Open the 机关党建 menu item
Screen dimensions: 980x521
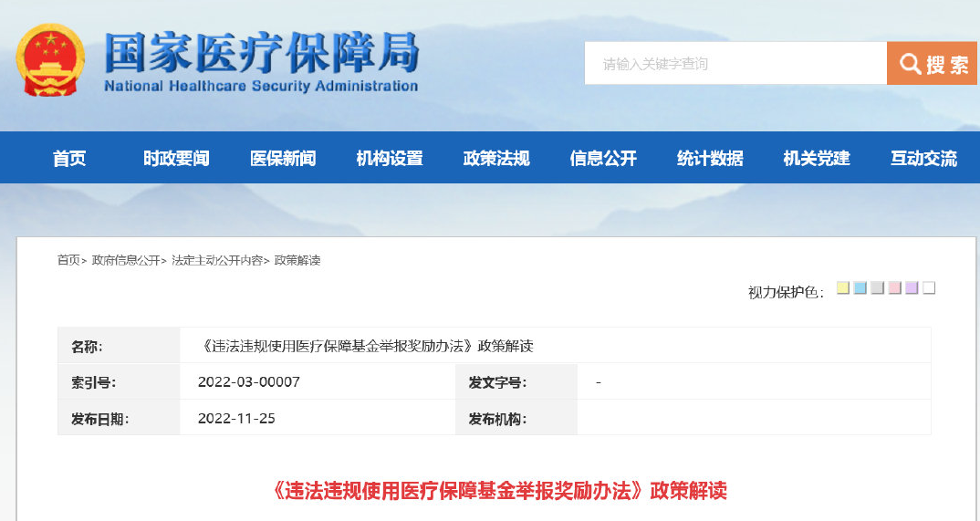[x=817, y=158]
